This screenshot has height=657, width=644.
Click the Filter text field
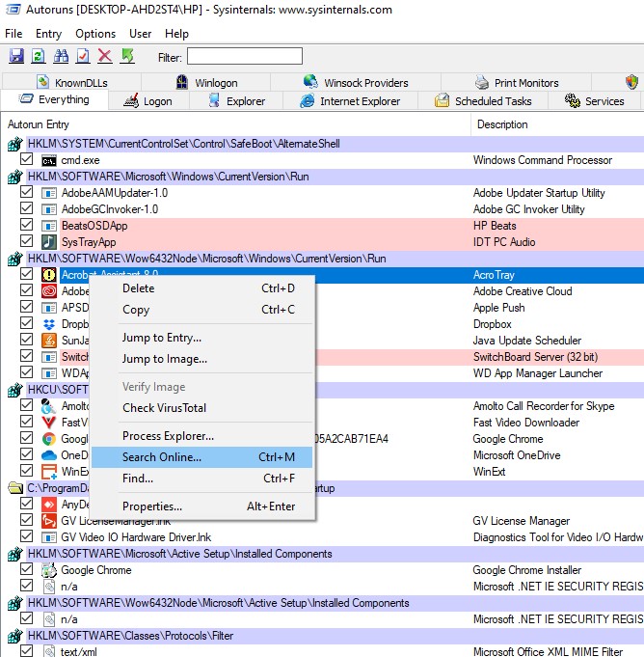coord(245,56)
